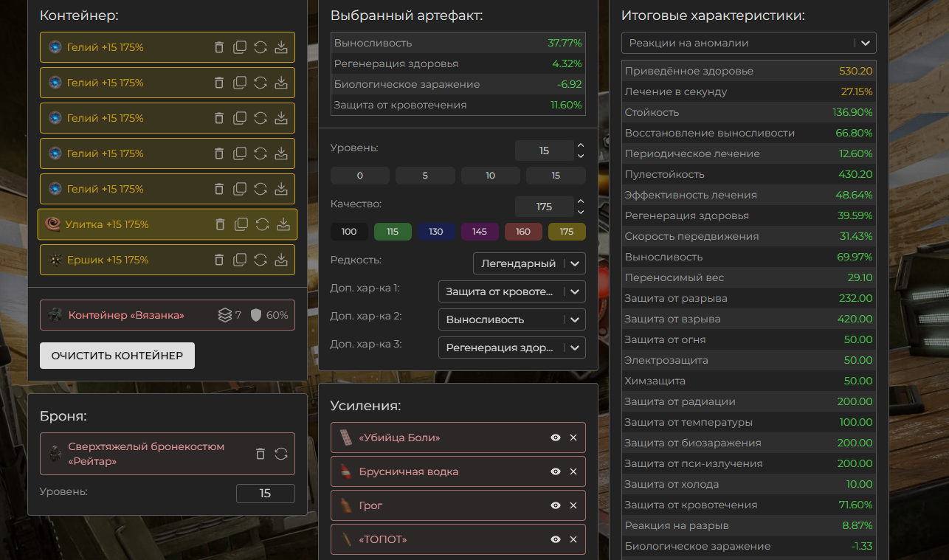Screen dimensions: 949x560
Task: Toggle visibility of «Убийца Боли» boost
Action: 556,438
